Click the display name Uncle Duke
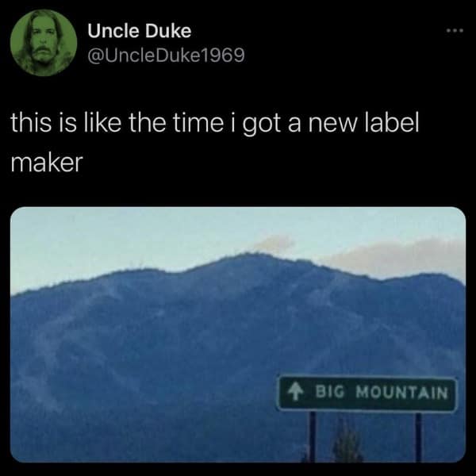The image size is (476, 476). tap(140, 31)
